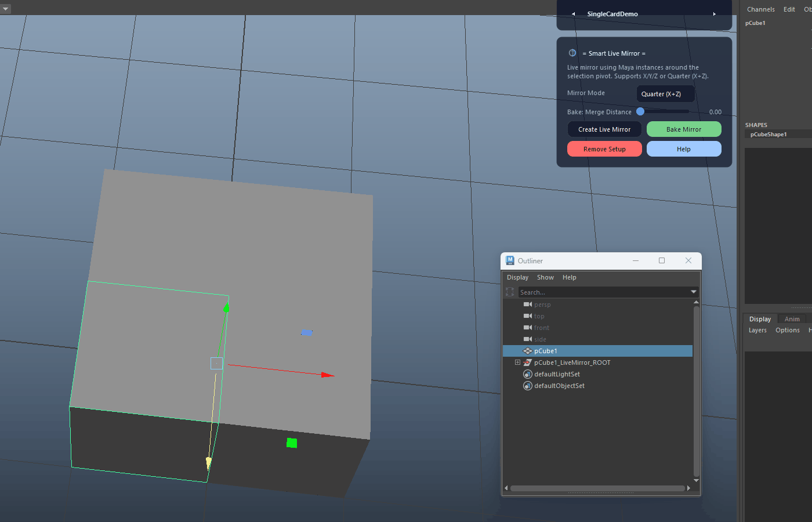Click the info icon next to Smart Live Mirror

click(572, 53)
